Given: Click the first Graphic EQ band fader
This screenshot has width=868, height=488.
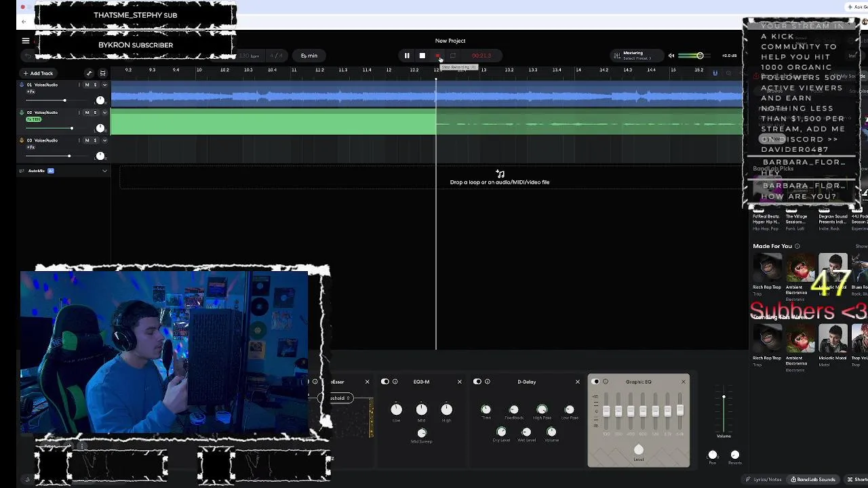Looking at the screenshot, I should (606, 411).
